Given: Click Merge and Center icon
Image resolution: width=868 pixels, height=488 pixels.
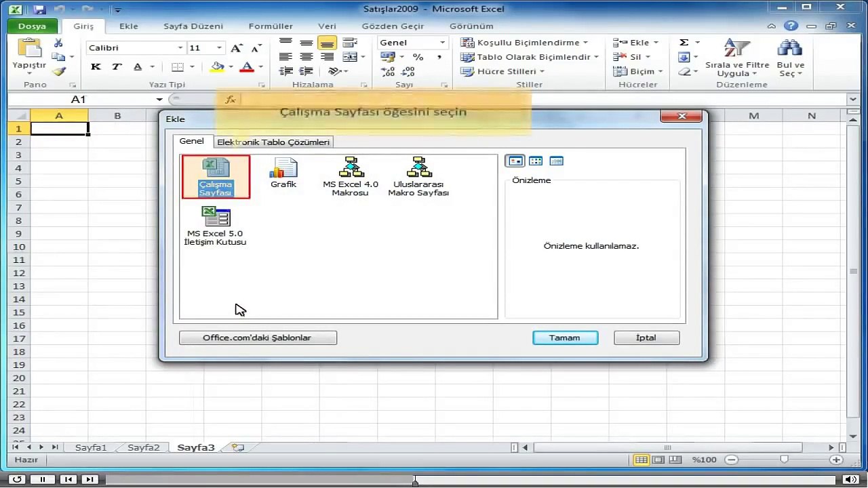Looking at the screenshot, I should tap(349, 57).
